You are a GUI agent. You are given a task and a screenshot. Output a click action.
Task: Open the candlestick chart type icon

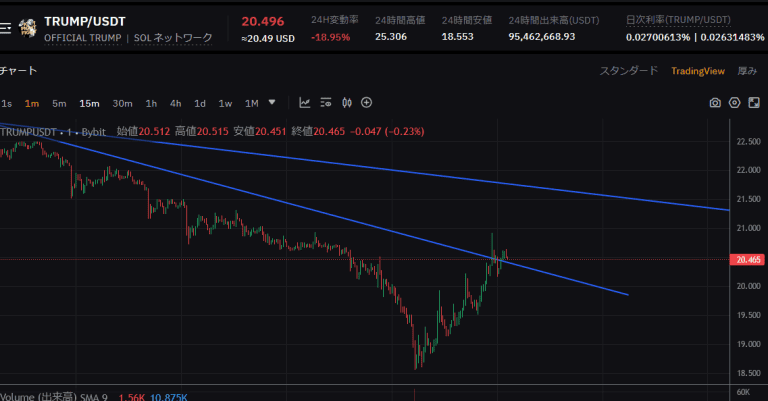(x=347, y=102)
